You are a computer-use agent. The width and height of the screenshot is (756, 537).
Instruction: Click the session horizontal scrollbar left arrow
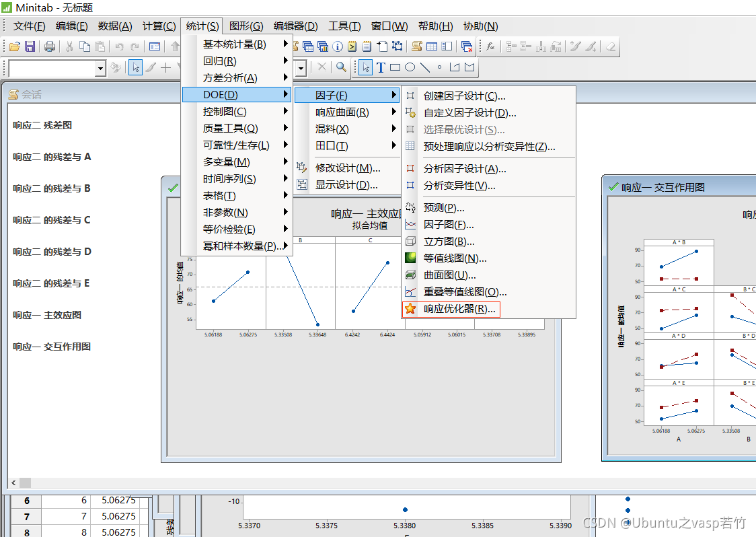(13, 482)
